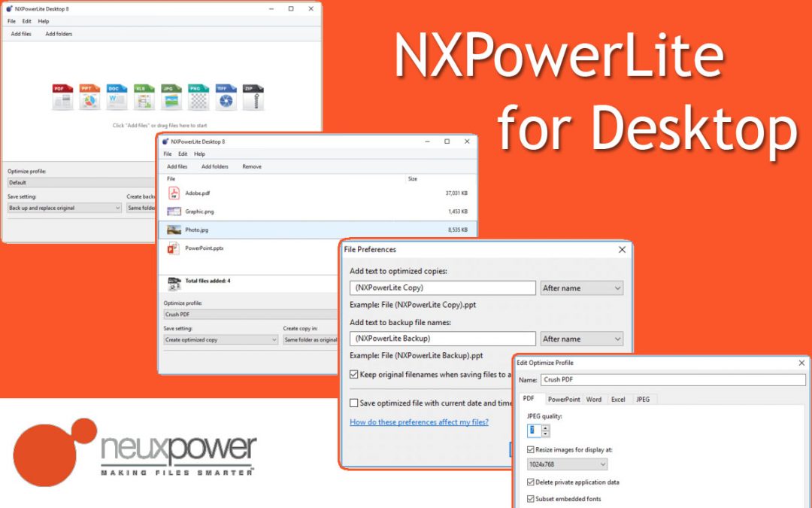Click the Total files added icon
This screenshot has width=812, height=508.
click(174, 283)
